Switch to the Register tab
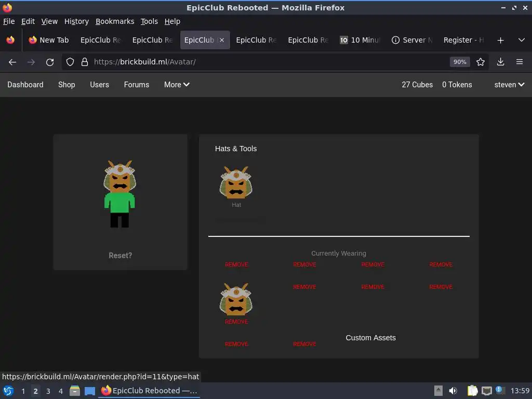This screenshot has height=399, width=532. (x=464, y=40)
